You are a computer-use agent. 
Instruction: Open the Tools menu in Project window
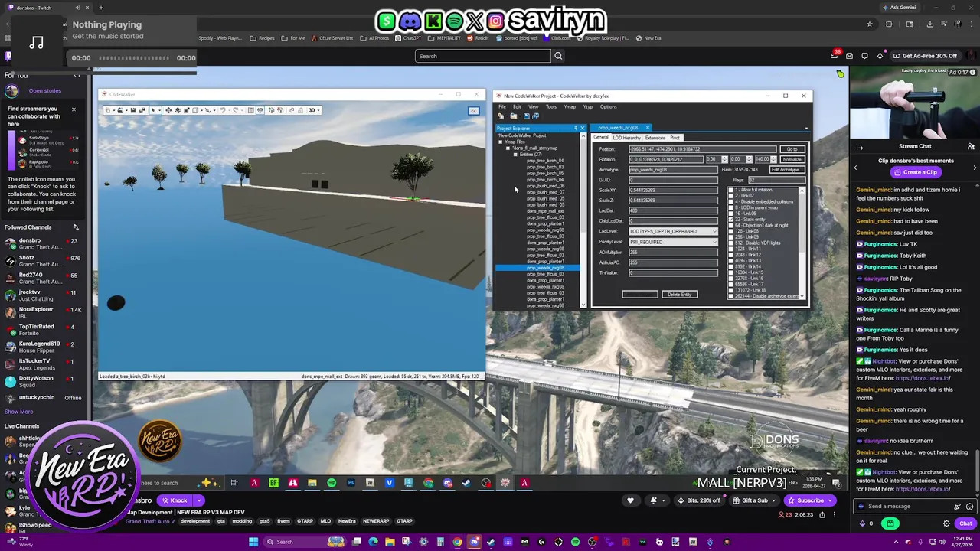coord(551,106)
